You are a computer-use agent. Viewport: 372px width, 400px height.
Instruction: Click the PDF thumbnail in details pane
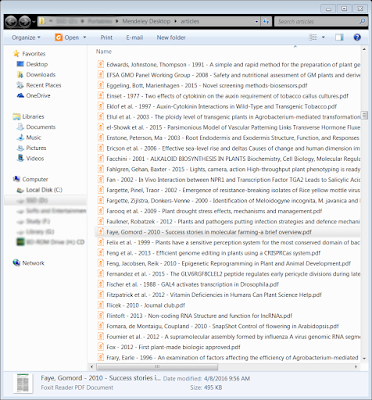tap(23, 383)
